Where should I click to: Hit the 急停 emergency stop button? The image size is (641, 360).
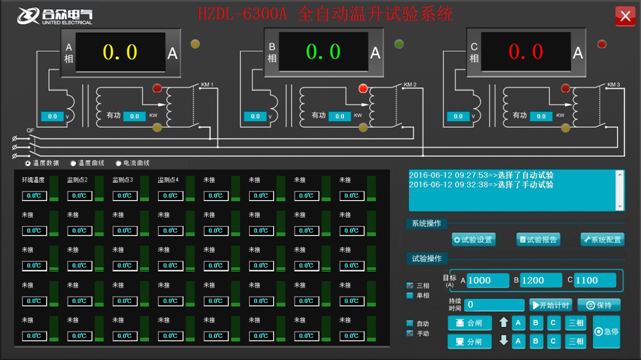pyautogui.click(x=607, y=332)
